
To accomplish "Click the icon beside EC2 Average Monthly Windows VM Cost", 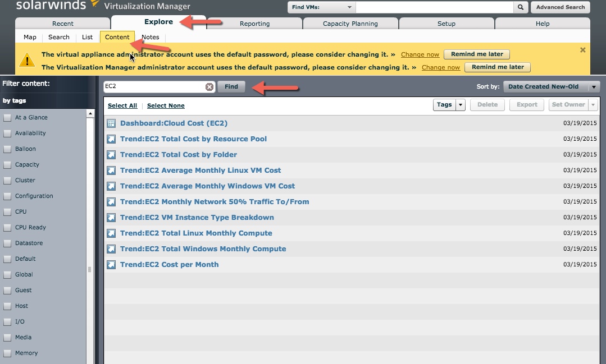I will pos(111,186).
